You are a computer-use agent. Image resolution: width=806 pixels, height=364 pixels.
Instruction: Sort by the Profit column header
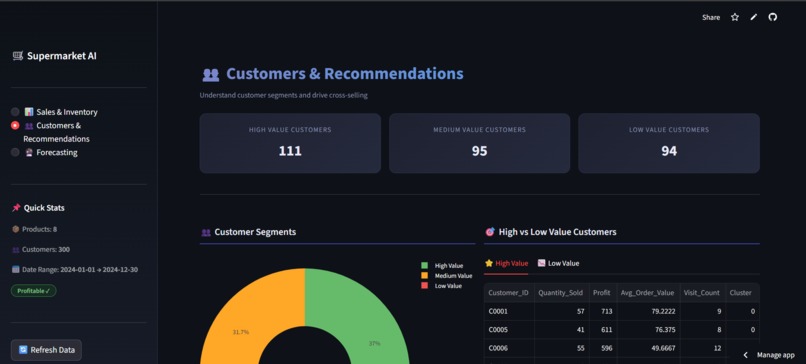602,293
